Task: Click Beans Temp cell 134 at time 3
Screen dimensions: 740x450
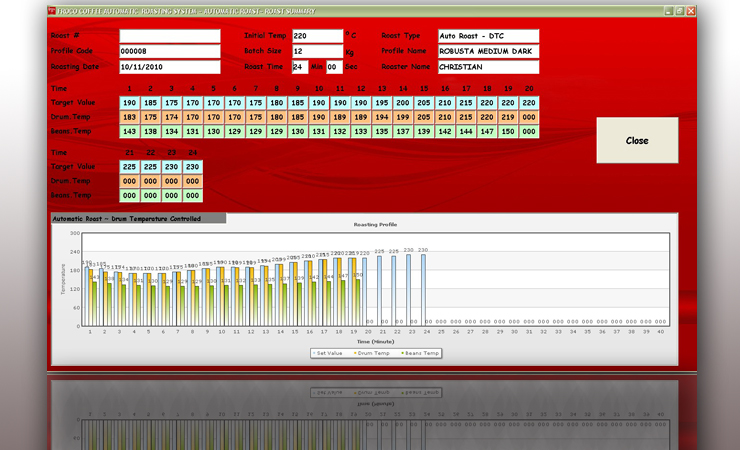Action: coord(171,131)
